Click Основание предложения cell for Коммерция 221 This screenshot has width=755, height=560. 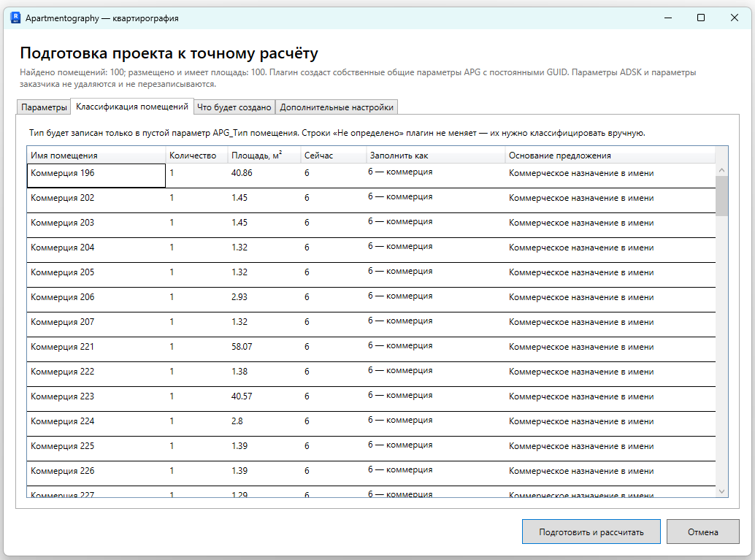tap(610, 349)
